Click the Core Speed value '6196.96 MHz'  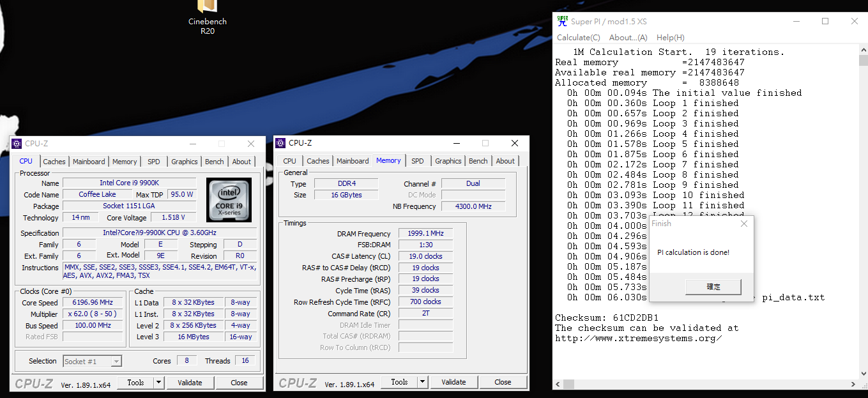tap(93, 302)
